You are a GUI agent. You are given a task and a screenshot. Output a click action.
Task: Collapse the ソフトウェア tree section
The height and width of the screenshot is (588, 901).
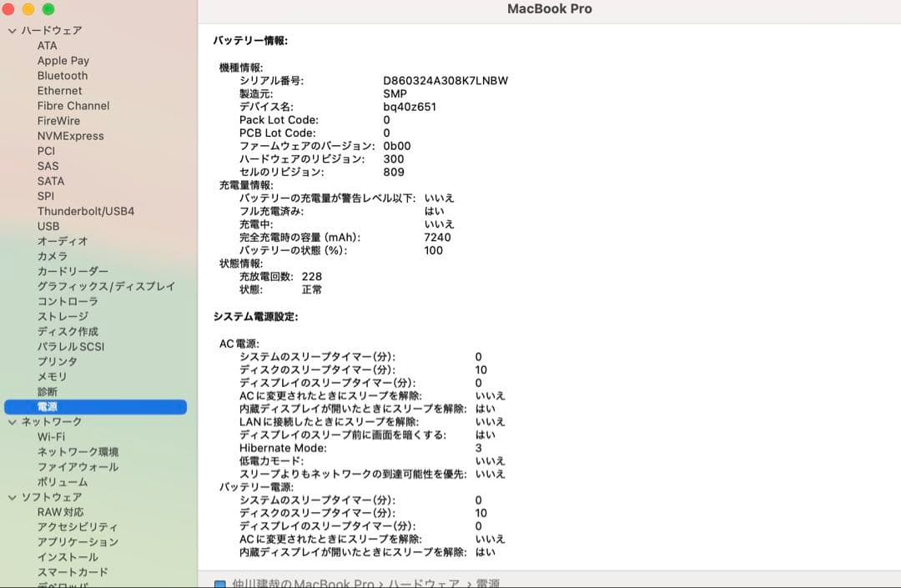click(x=12, y=496)
